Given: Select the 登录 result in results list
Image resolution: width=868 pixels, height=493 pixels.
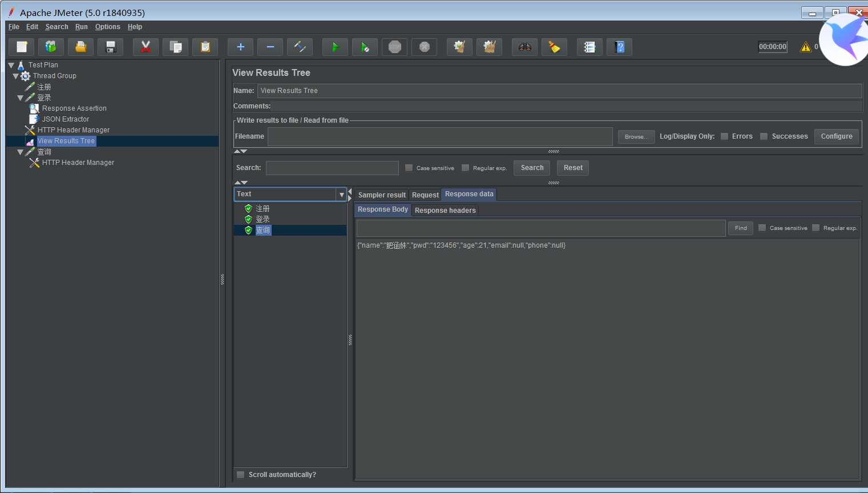Looking at the screenshot, I should click(x=263, y=220).
